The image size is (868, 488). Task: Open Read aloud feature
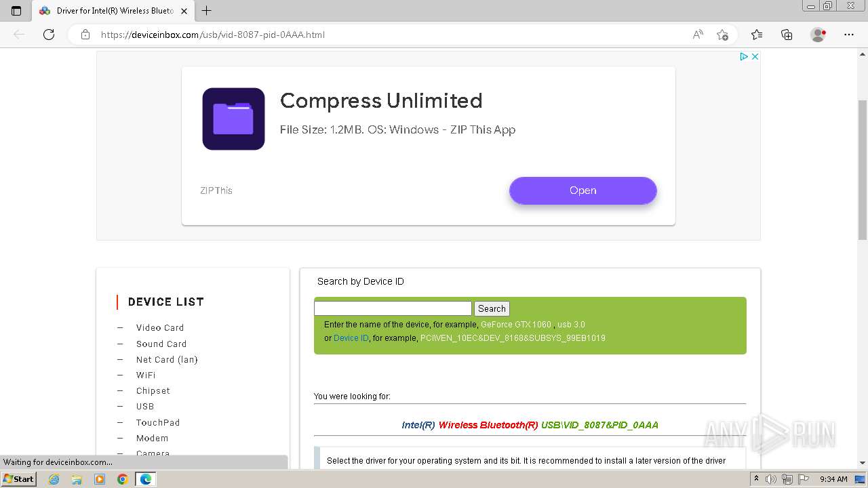[x=697, y=35]
